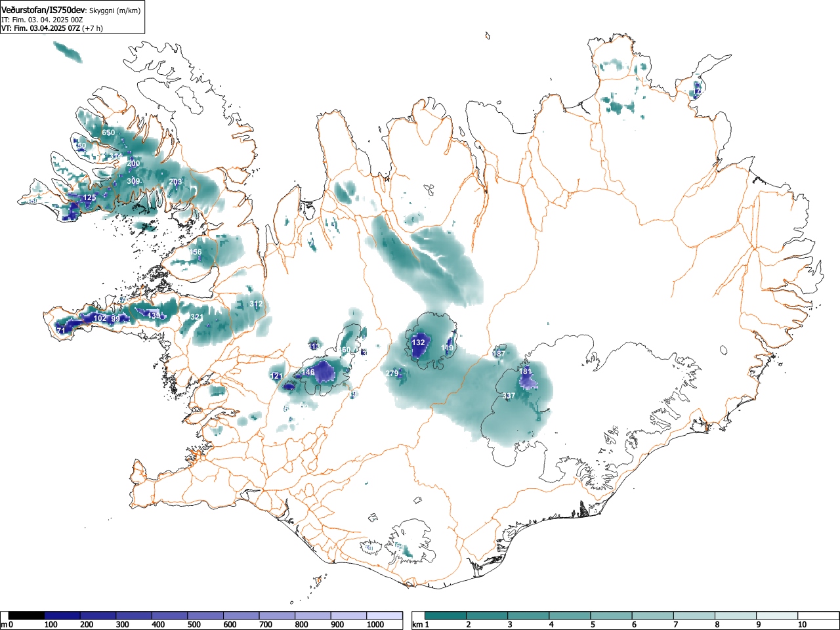This screenshot has height=630, width=840.
Task: Click the 99 visibility label on the map
Action: click(x=115, y=318)
